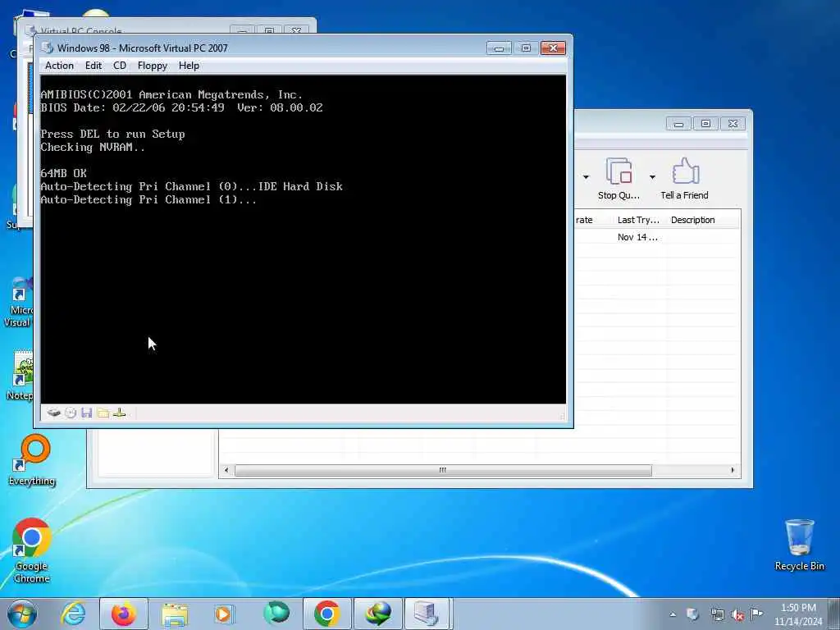Open the Floppy menu
Screen dimensions: 840x630
click(x=152, y=66)
